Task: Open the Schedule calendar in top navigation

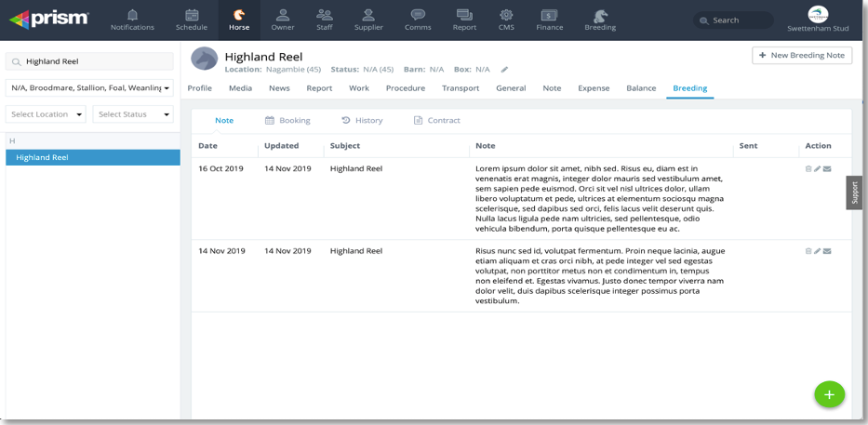Action: click(192, 20)
